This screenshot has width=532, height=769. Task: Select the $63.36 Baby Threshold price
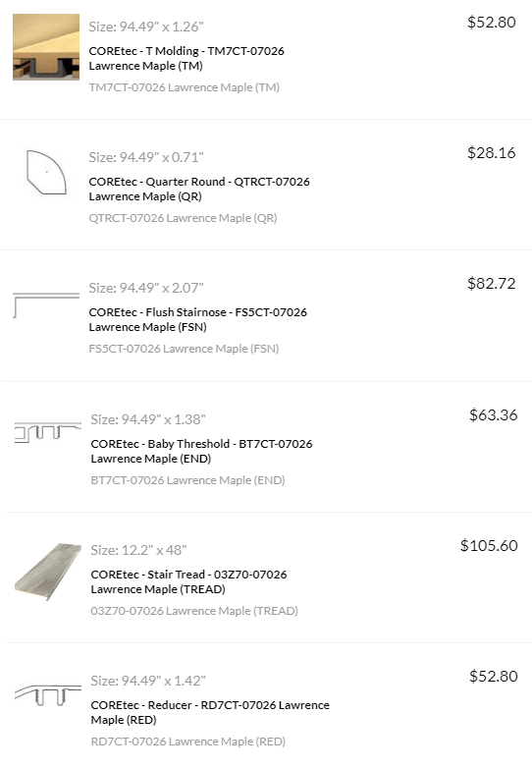click(x=494, y=414)
